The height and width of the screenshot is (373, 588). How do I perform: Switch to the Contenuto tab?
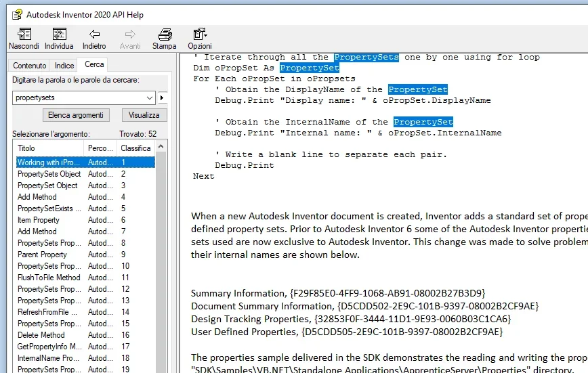pyautogui.click(x=30, y=66)
